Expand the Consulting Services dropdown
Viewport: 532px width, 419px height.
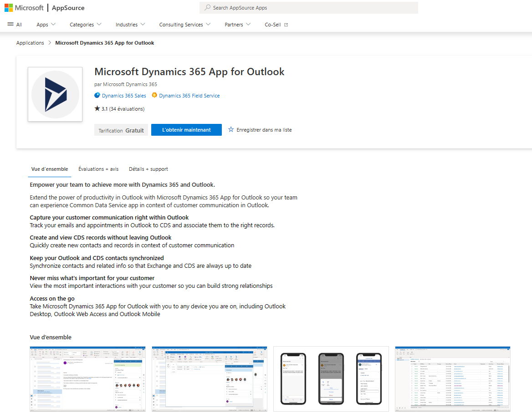[x=184, y=25]
